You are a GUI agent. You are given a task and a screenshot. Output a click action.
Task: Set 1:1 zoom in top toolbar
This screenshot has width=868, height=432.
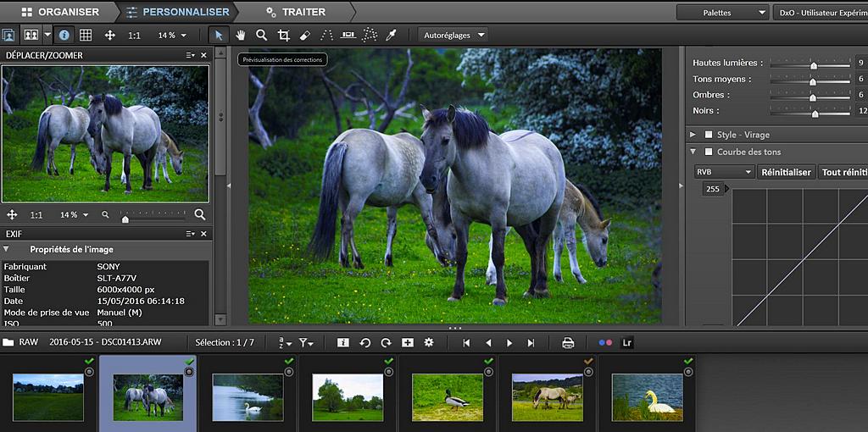[134, 36]
